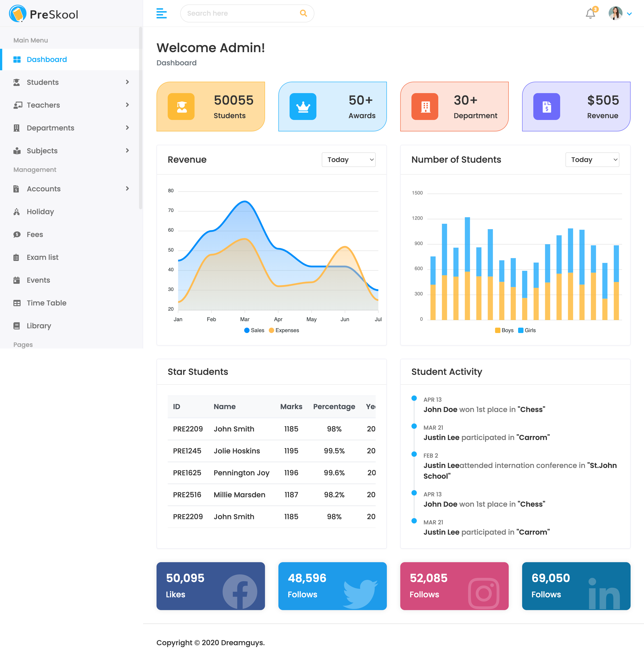Click the Facebook logo on Likes card
644x662 pixels.
click(240, 591)
